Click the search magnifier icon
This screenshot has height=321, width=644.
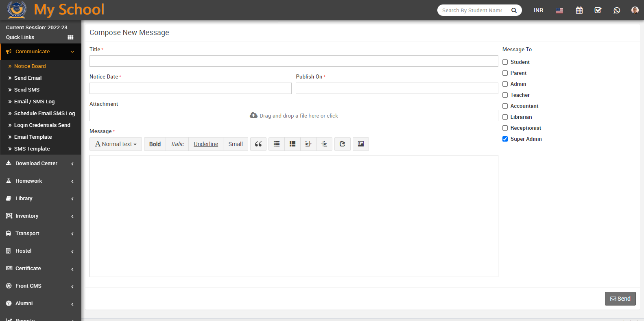tap(514, 10)
